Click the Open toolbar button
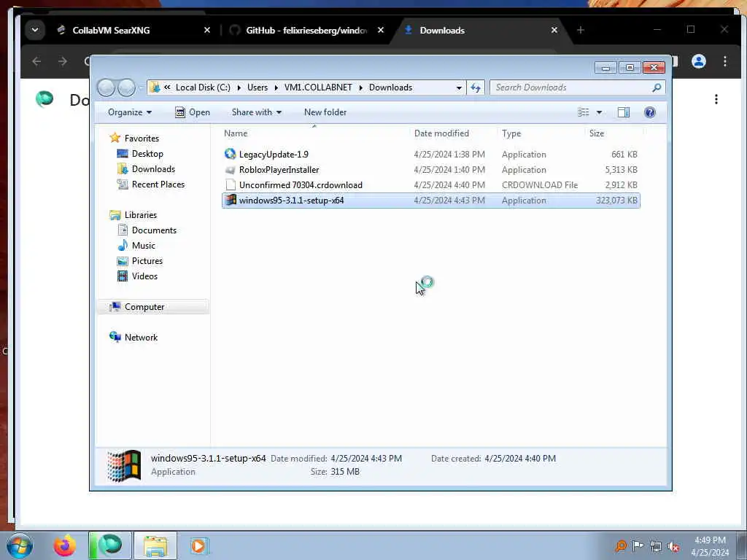Image resolution: width=747 pixels, height=560 pixels. coord(193,112)
